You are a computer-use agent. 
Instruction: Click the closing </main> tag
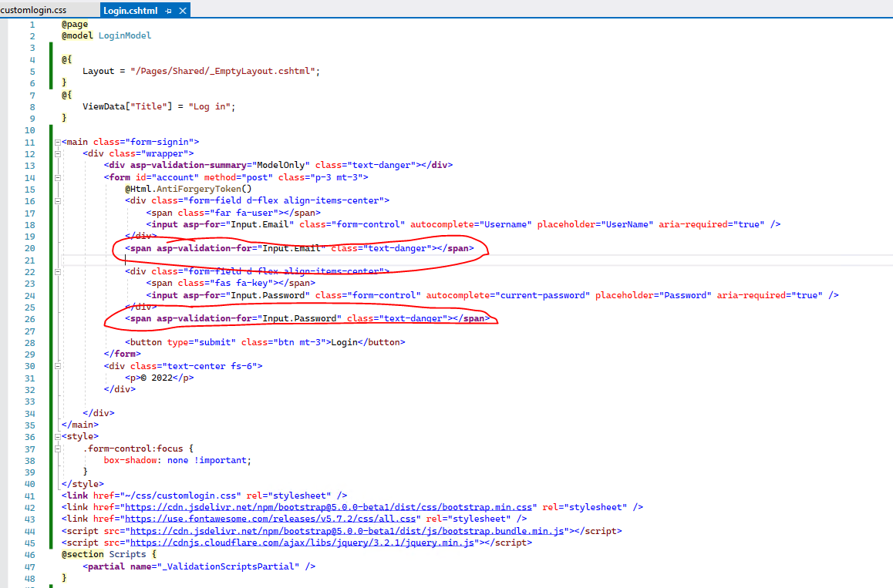(79, 425)
